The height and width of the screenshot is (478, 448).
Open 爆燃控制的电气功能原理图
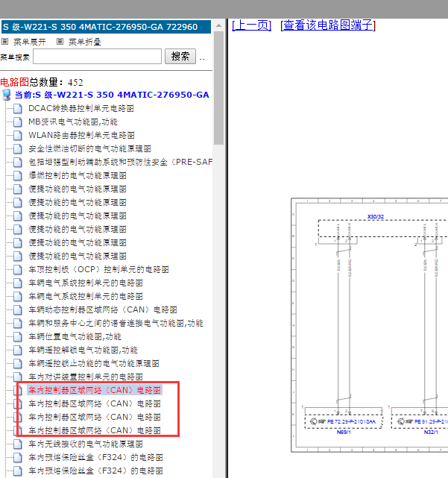point(77,175)
